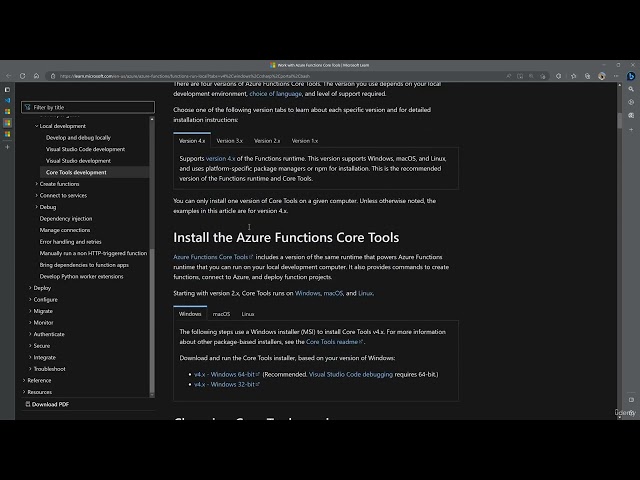Switch to the Version 2.x tab
Image resolution: width=640 pixels, height=480 pixels.
267,140
